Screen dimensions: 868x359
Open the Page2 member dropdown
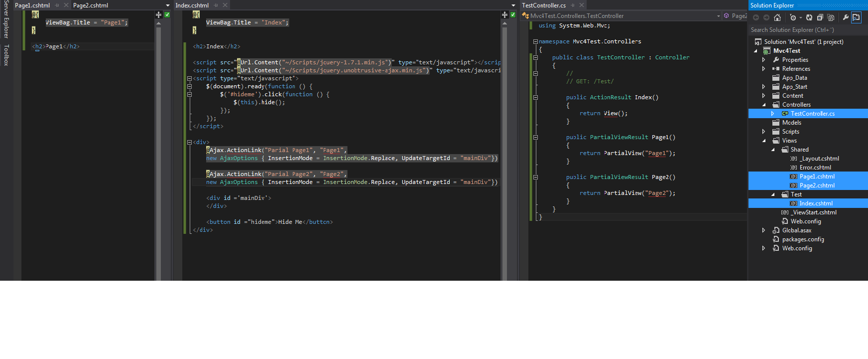click(x=735, y=16)
